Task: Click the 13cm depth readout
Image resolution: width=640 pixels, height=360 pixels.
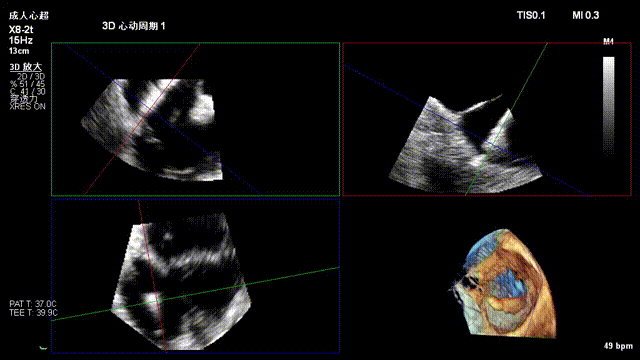Action: tap(19, 51)
